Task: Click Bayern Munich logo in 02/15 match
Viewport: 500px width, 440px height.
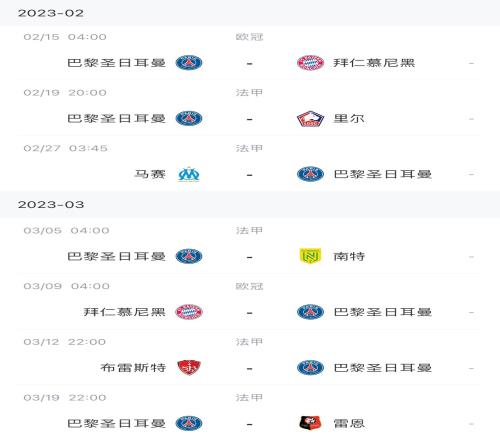Action: [x=310, y=63]
